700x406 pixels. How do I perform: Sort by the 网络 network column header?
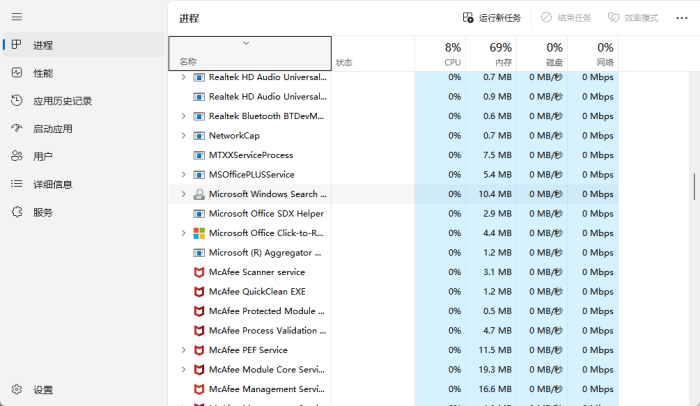tap(593, 54)
